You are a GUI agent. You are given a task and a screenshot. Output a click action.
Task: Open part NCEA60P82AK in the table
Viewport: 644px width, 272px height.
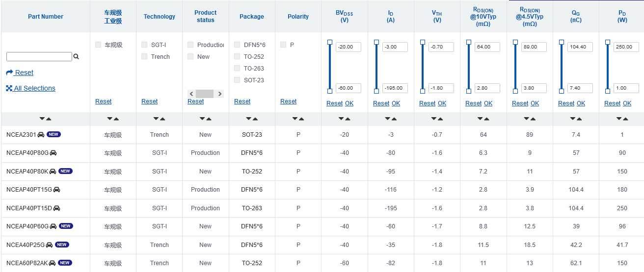tap(27, 263)
